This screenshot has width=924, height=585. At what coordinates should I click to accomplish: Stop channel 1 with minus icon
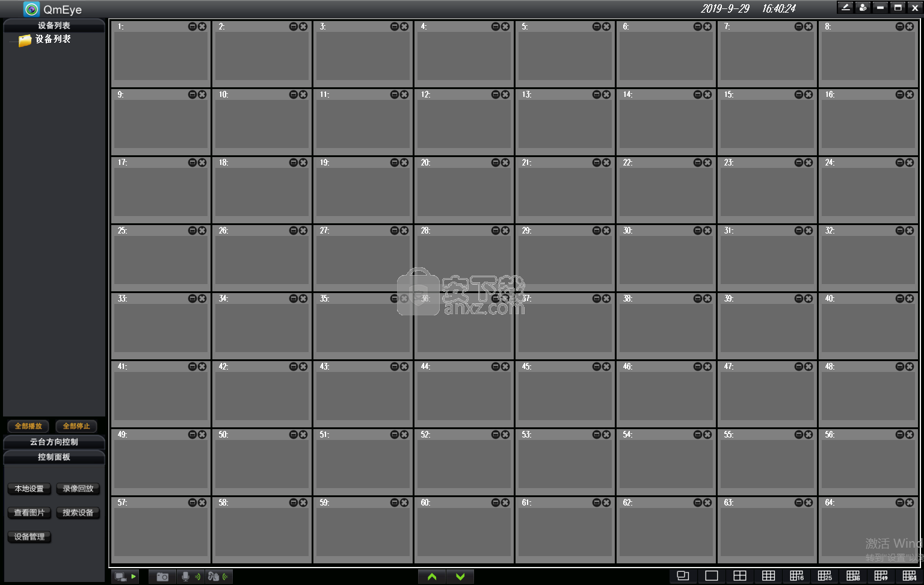tap(192, 26)
